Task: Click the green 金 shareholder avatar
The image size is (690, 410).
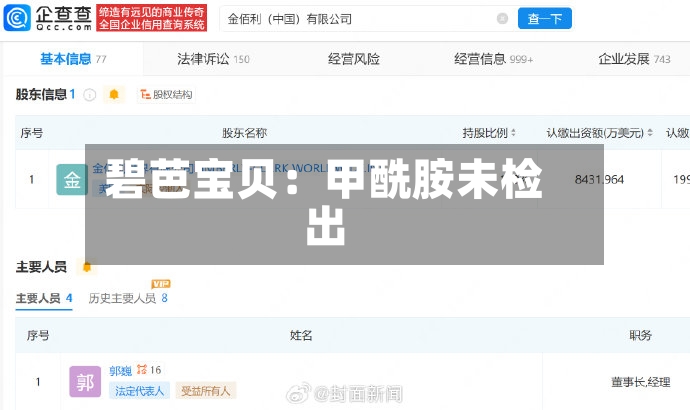Action: pyautogui.click(x=71, y=179)
